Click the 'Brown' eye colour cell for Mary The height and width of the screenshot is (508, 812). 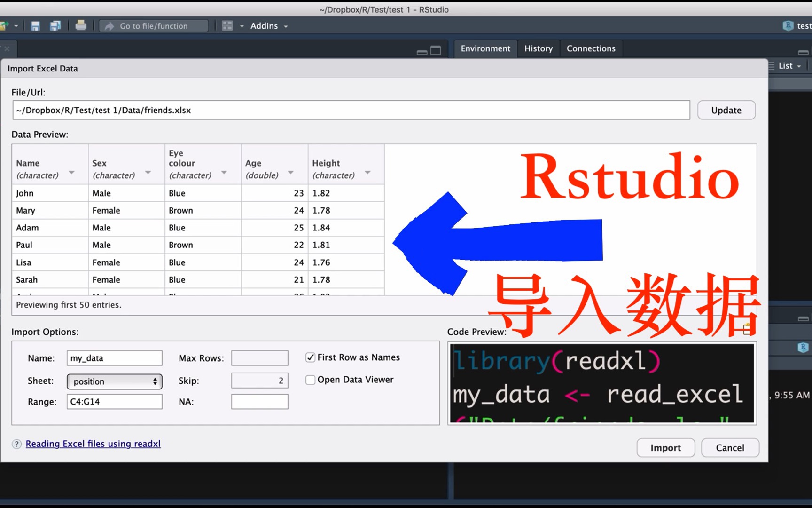[x=203, y=210]
